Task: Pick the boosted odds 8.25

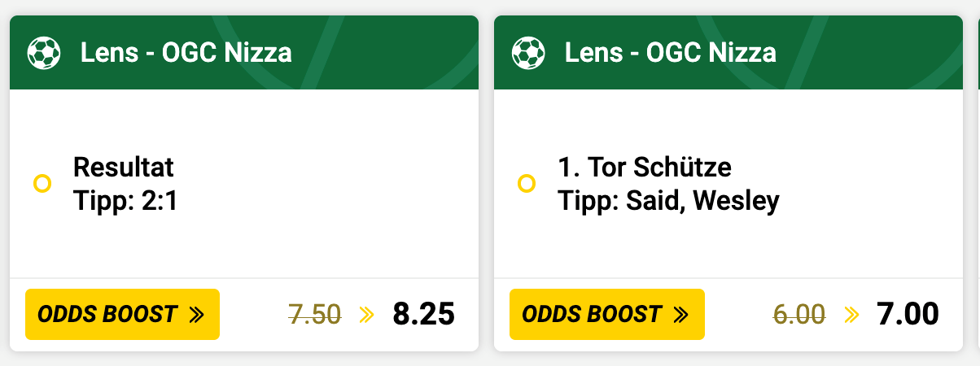Action: (x=423, y=314)
